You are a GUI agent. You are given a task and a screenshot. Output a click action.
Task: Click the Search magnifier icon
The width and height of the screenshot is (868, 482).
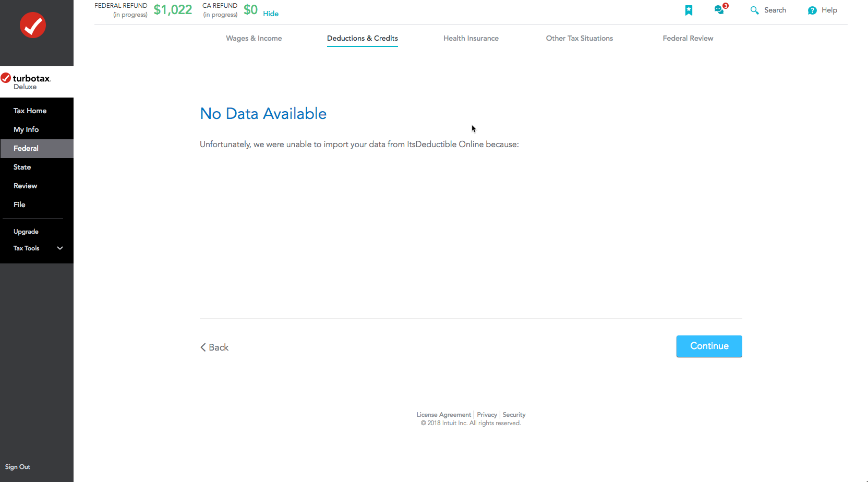pyautogui.click(x=754, y=10)
